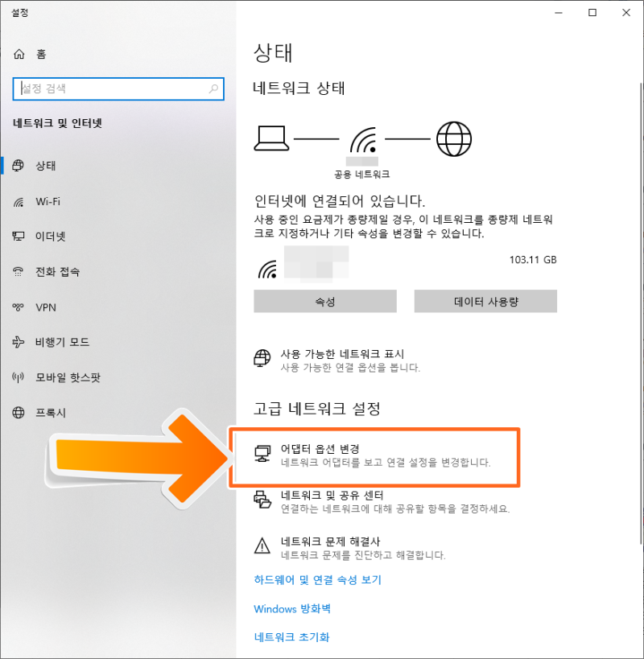Click the Wi-Fi sidebar icon
Viewport: 644px width, 659px height.
click(18, 202)
